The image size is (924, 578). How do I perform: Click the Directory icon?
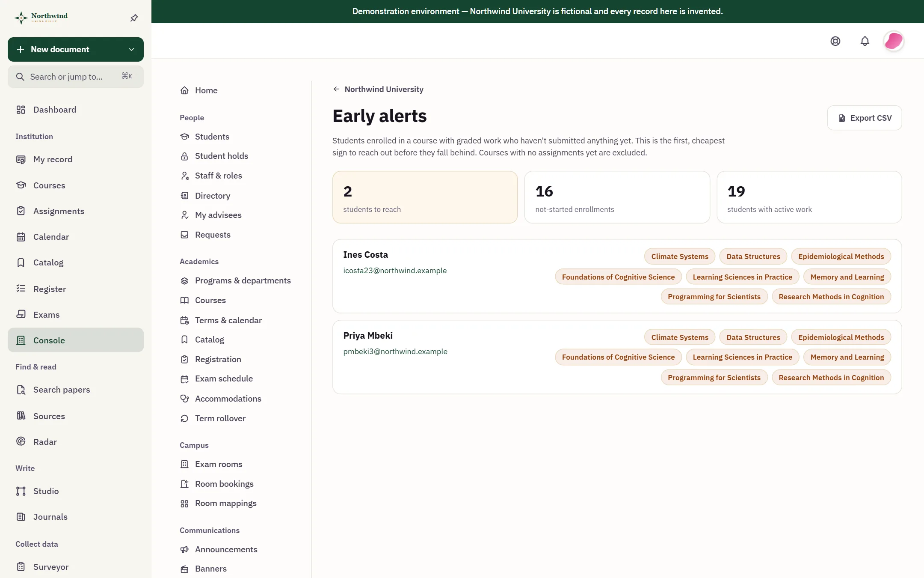pyautogui.click(x=184, y=196)
